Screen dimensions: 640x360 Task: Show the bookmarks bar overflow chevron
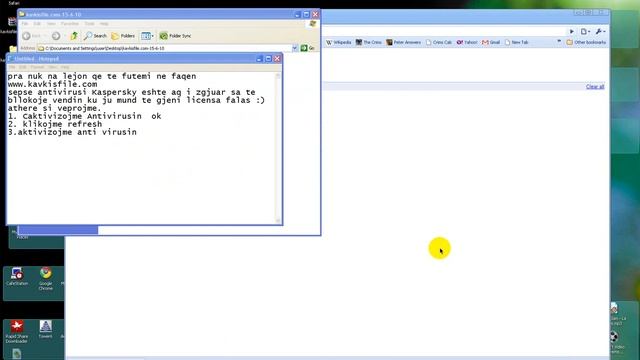pos(559,42)
